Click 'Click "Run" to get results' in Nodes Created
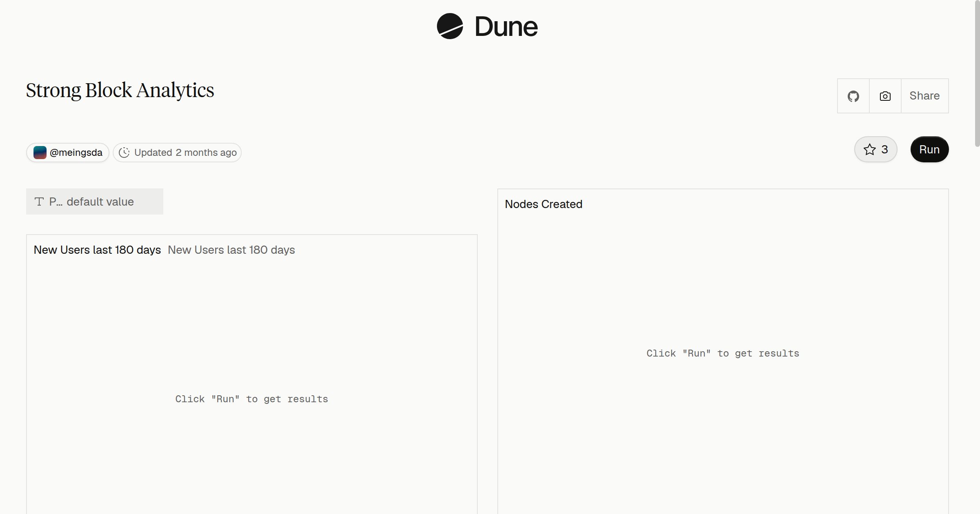 coord(723,353)
